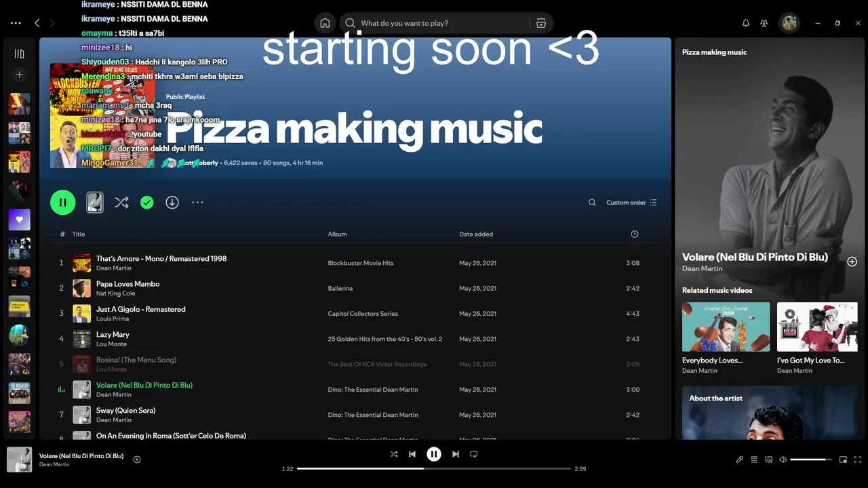
Task: Seek using the song progress bar
Action: (x=434, y=468)
